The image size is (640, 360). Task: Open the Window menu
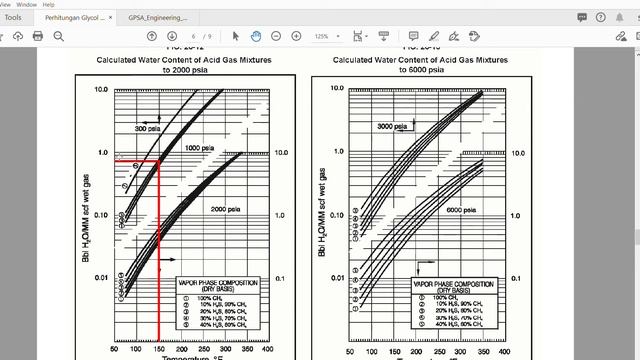point(27,4)
